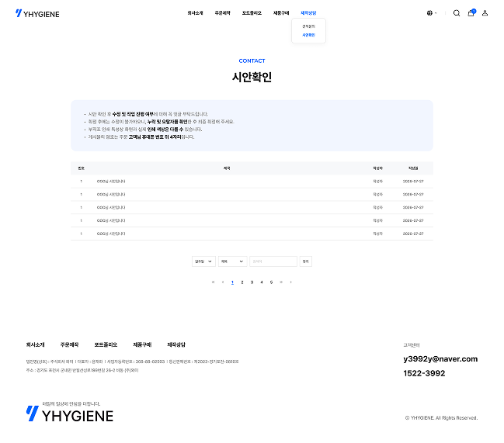The height and width of the screenshot is (443, 504).
Task: Open 제작상담 link in the footer
Action: (176, 344)
